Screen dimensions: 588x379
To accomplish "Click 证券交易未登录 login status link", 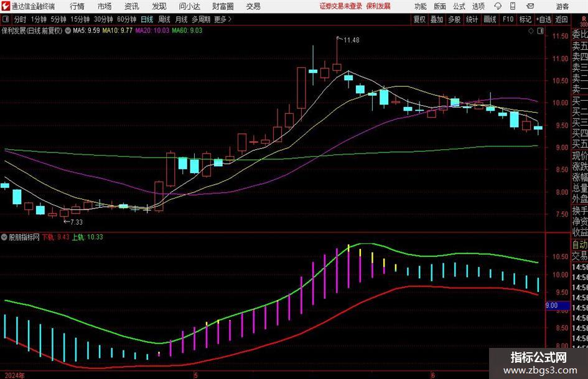I will (x=341, y=6).
